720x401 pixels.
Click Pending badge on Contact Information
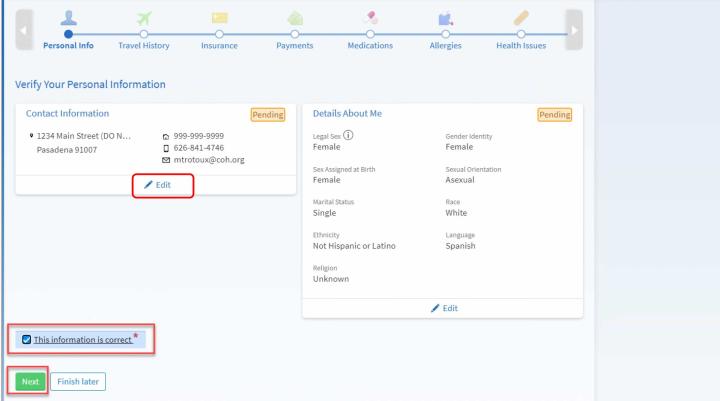point(268,114)
